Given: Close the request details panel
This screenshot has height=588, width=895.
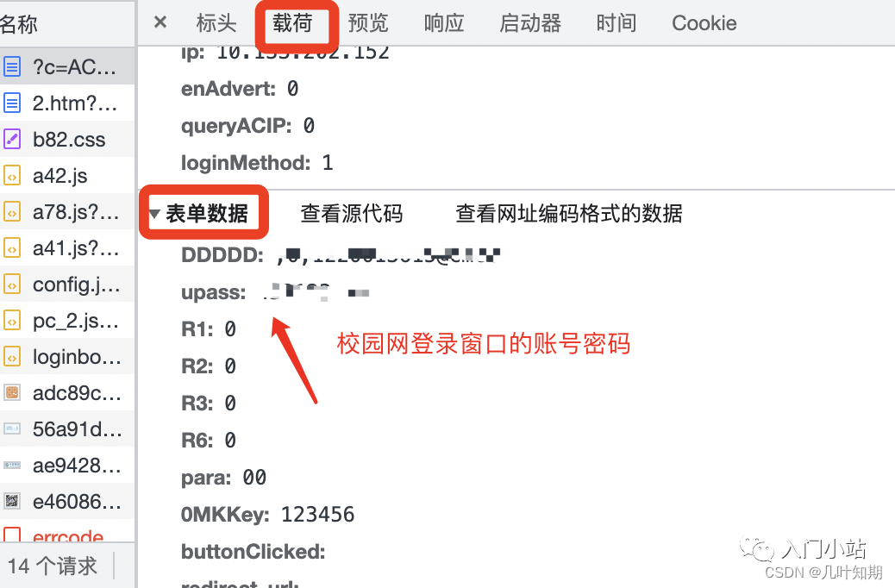Looking at the screenshot, I should coord(160,22).
